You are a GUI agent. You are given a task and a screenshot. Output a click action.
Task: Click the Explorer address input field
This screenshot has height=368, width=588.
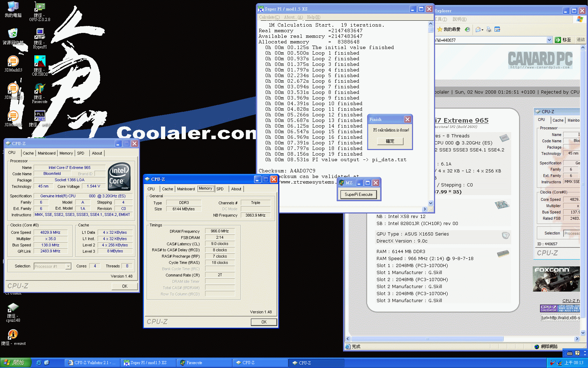490,40
